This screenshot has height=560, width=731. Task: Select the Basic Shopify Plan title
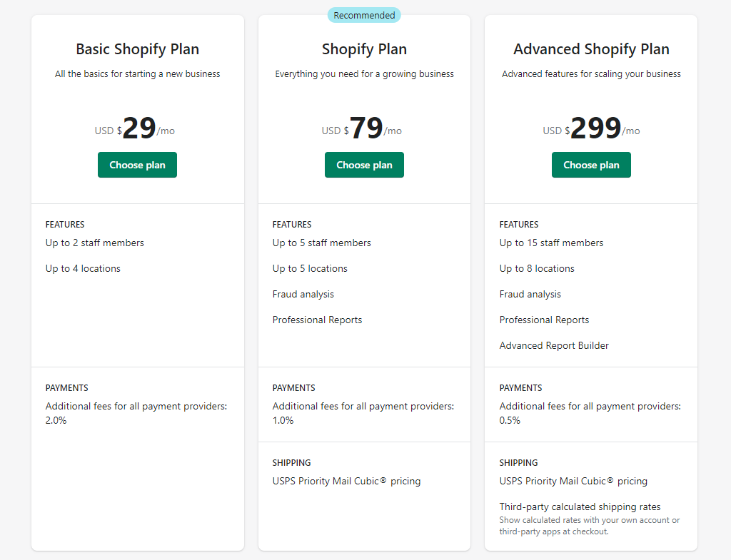pos(137,49)
